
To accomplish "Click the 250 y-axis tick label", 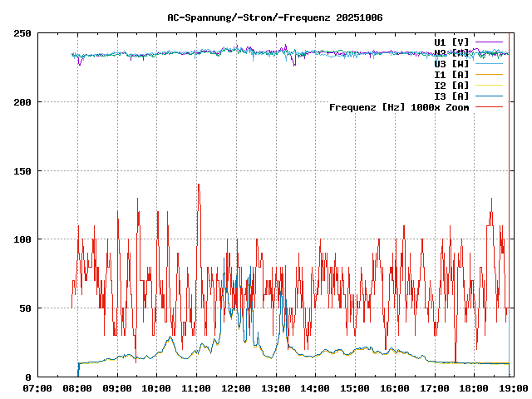I will [22, 33].
